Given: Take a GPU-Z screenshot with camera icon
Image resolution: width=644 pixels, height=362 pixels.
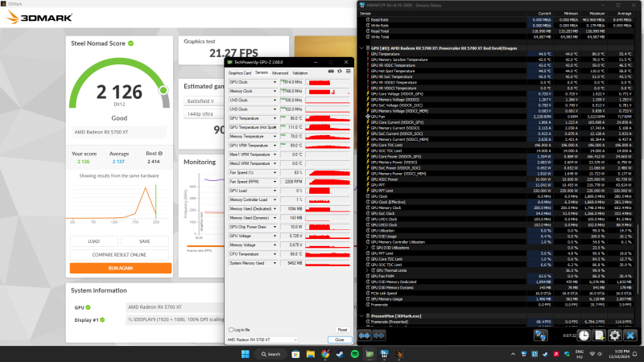Looking at the screenshot, I should pyautogui.click(x=331, y=72).
